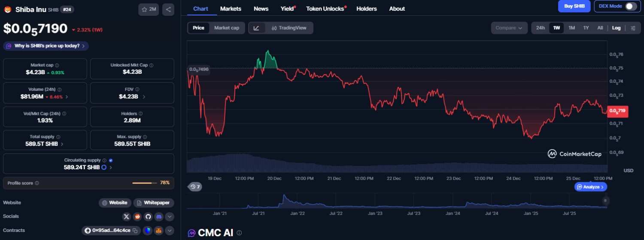Click the timeline range handle at right
Viewport: 644px width, 240px height.
605,201
